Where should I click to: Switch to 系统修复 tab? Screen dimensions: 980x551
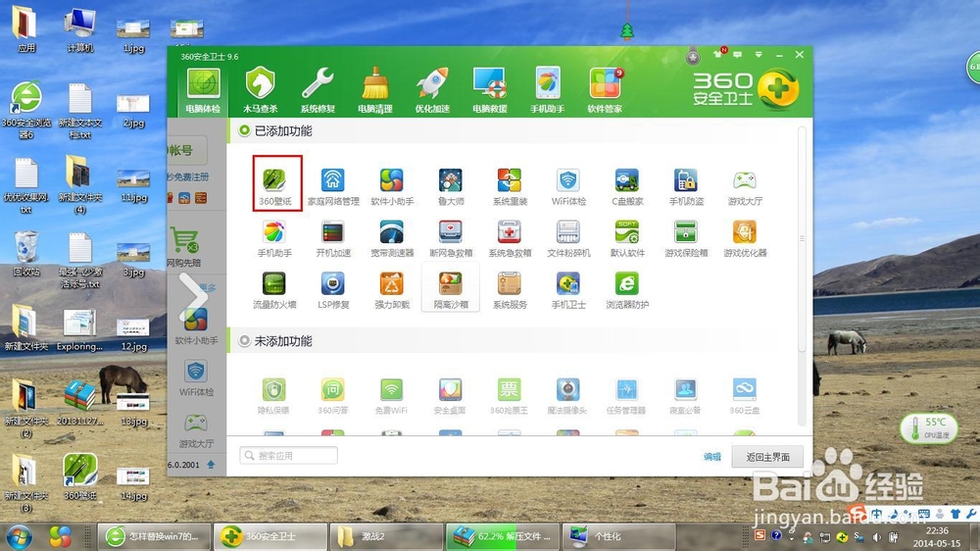318,91
